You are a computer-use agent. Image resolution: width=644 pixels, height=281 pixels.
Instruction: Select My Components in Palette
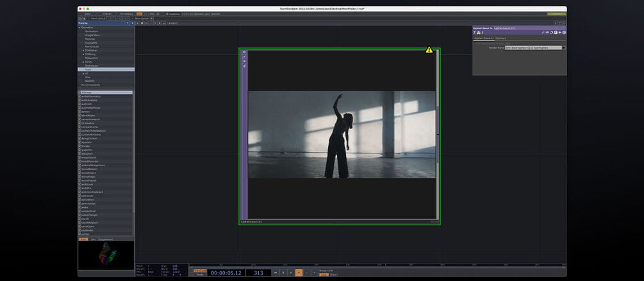coord(90,85)
